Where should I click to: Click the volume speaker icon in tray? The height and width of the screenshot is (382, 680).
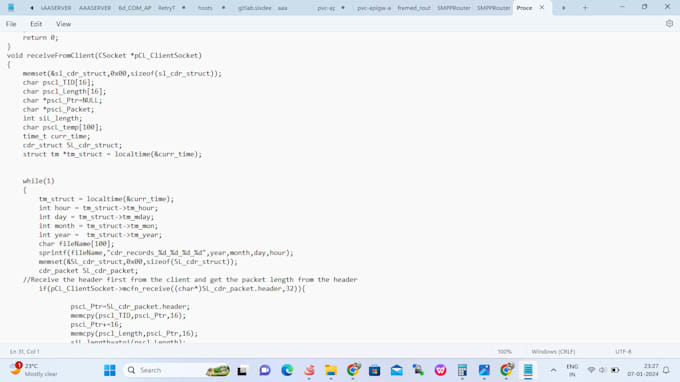(602, 370)
